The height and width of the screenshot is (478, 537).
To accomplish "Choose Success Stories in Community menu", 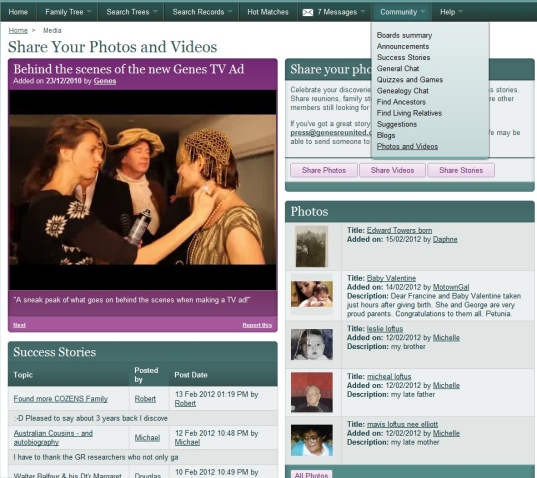I will click(x=403, y=57).
